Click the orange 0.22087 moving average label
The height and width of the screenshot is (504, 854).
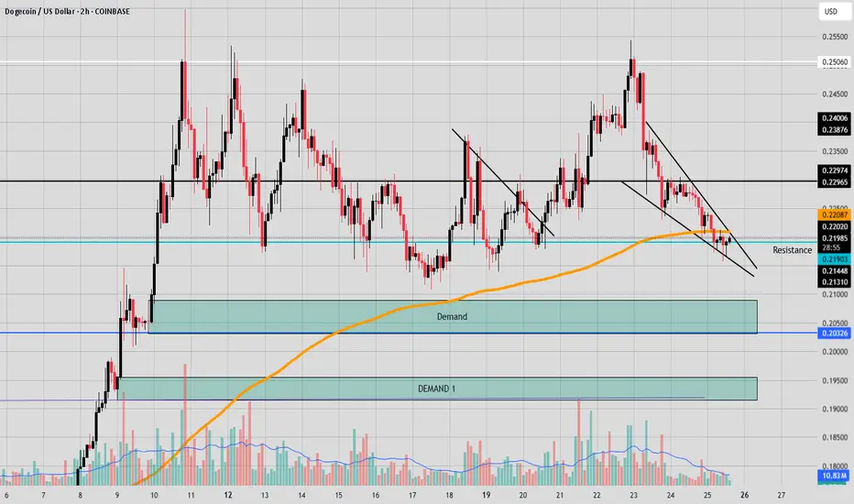click(834, 215)
